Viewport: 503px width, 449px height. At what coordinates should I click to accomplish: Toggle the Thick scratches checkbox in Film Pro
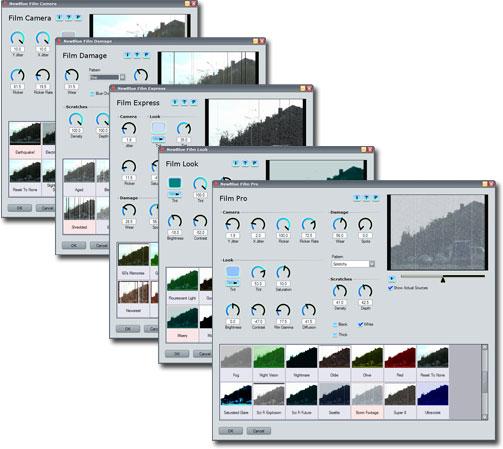click(335, 334)
